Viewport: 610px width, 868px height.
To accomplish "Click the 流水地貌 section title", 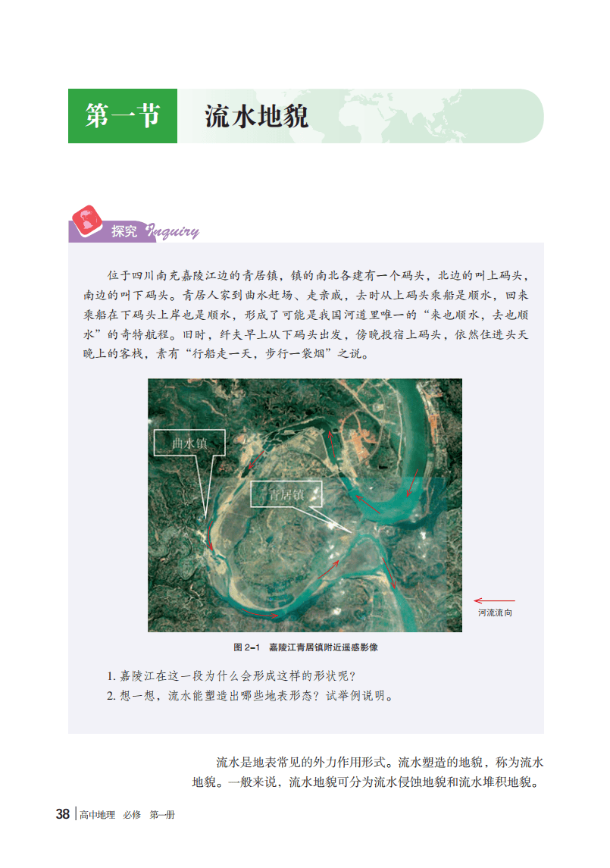I will pyautogui.click(x=256, y=116).
